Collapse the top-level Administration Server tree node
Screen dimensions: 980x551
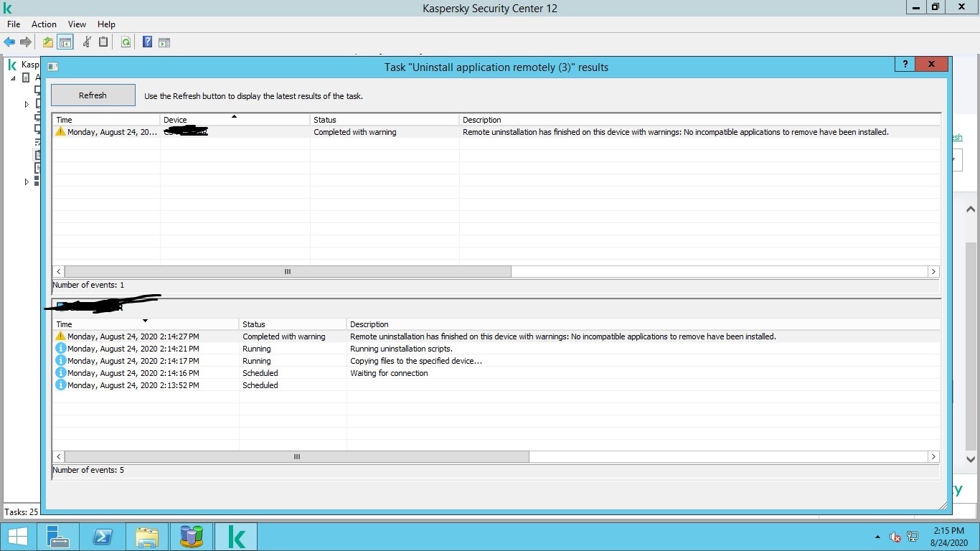(x=13, y=78)
